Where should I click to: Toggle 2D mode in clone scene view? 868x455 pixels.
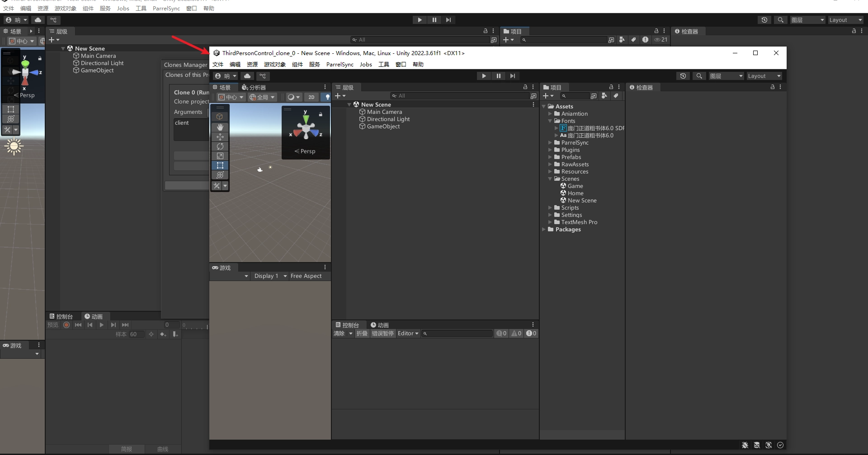pos(311,97)
